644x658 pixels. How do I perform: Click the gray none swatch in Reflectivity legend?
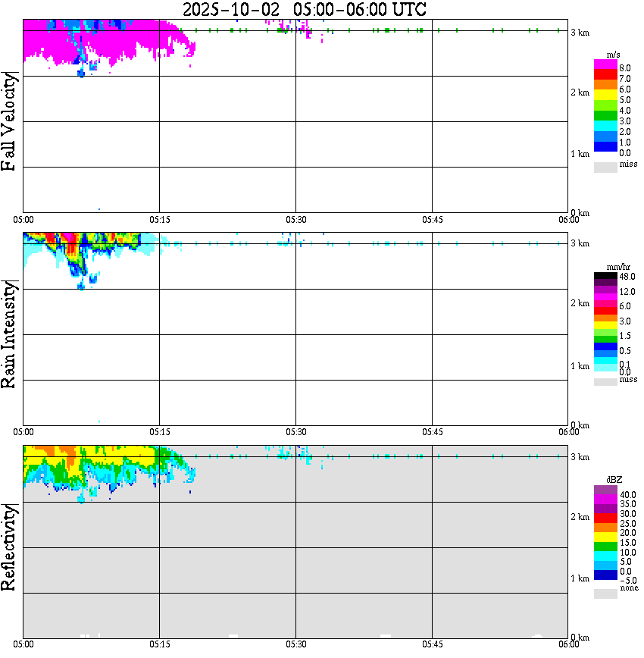(x=605, y=594)
